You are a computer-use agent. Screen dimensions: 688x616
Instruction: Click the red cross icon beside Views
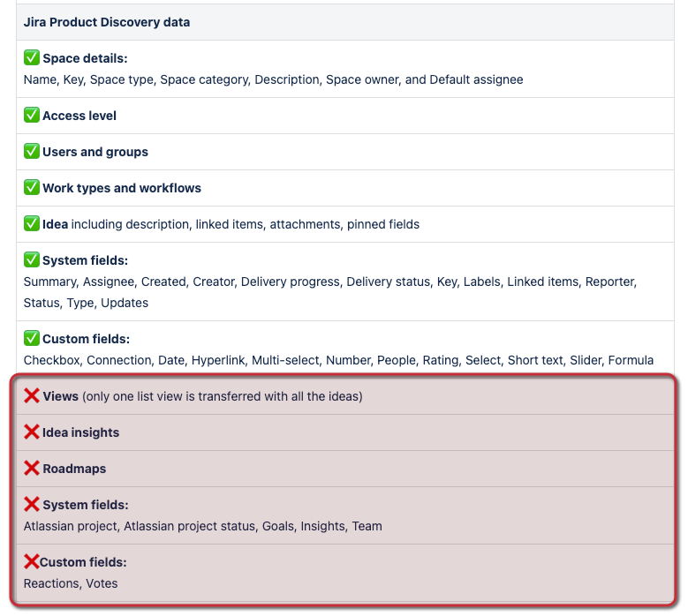pyautogui.click(x=32, y=395)
